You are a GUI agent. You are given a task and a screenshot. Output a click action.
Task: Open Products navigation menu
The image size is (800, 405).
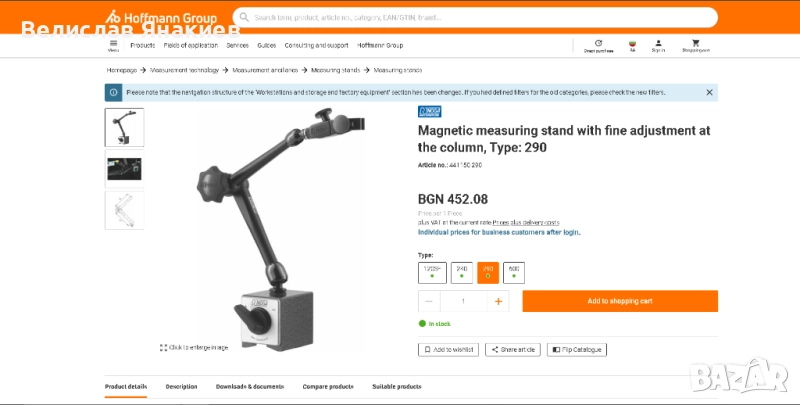pos(142,45)
